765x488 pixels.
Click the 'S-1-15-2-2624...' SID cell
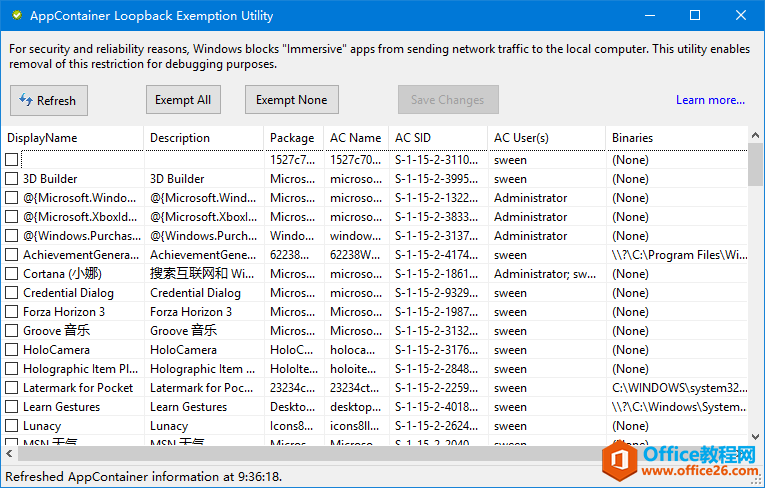coord(438,426)
